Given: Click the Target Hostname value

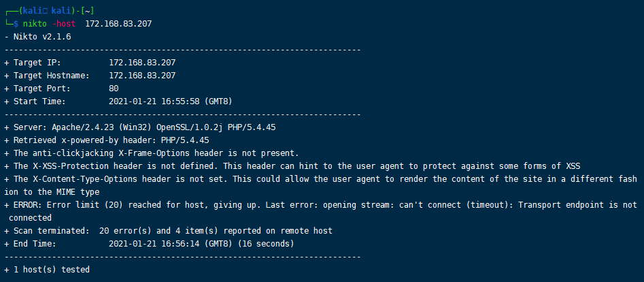Looking at the screenshot, I should 142,76.
